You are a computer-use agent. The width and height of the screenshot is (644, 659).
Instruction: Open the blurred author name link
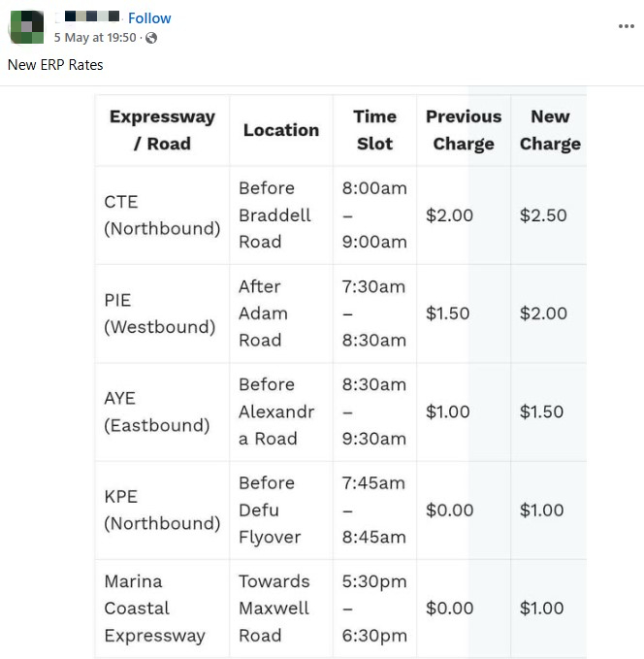92,17
